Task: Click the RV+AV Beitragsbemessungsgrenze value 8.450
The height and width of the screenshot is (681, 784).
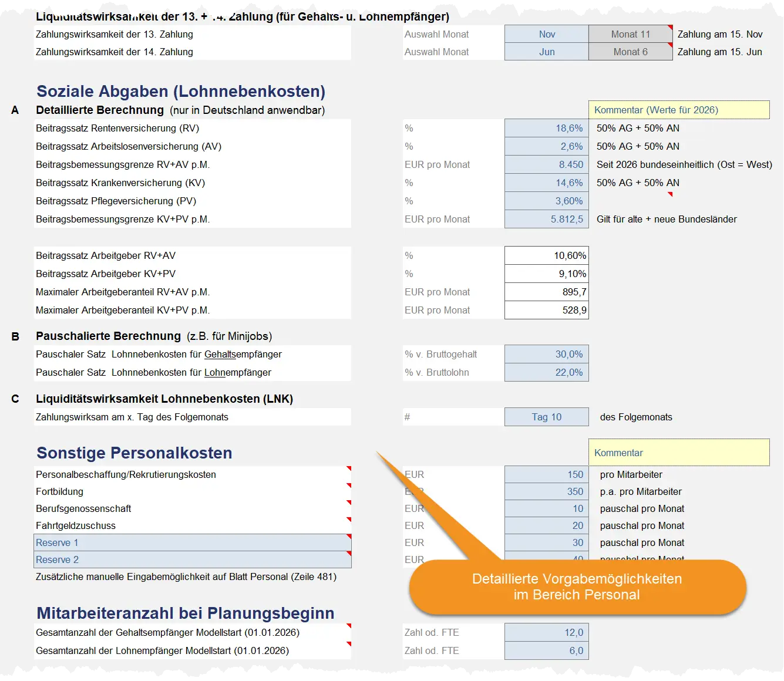Action: (x=546, y=164)
